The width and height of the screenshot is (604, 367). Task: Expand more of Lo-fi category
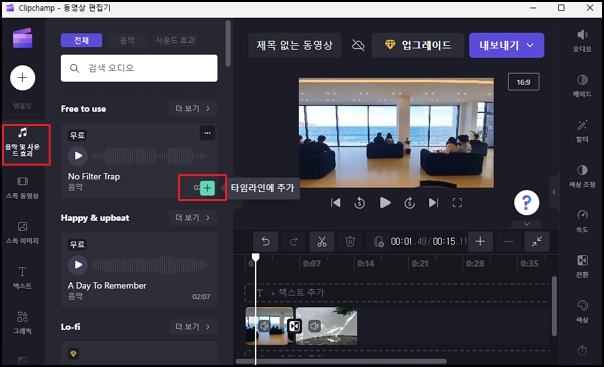coord(193,327)
